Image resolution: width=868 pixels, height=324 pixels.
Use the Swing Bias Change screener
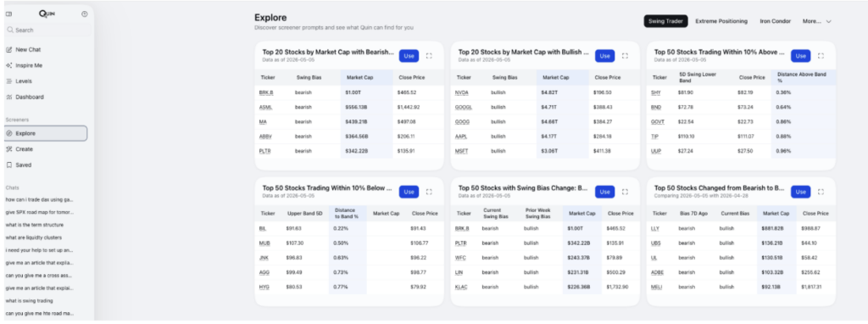pos(604,192)
